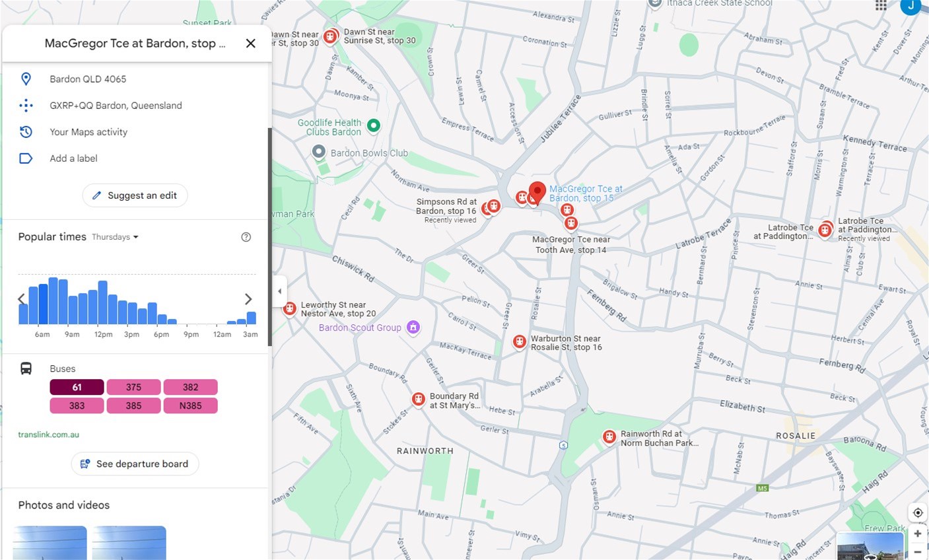Click the show your location button
Screen dimensions: 929x560
(x=918, y=513)
